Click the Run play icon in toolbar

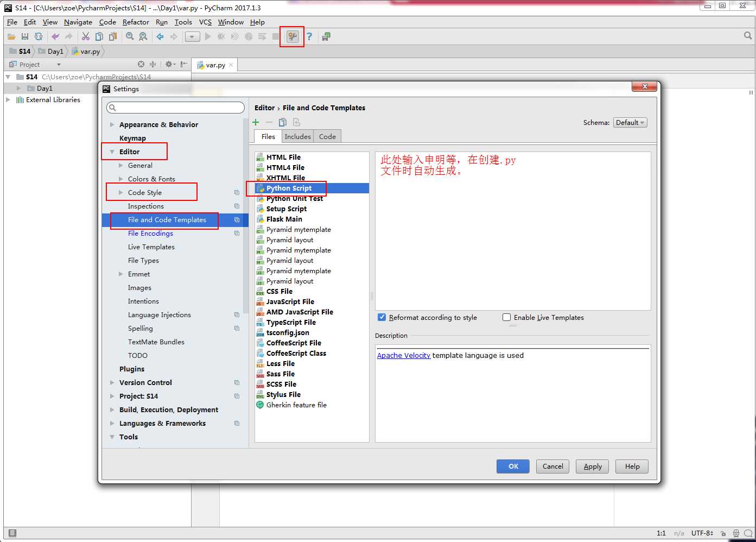(x=208, y=36)
